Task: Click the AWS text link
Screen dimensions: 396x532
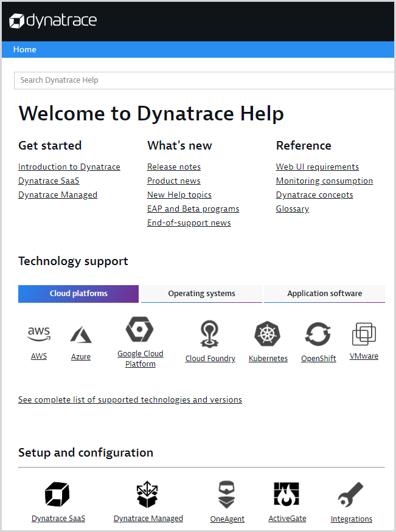Action: pos(39,356)
